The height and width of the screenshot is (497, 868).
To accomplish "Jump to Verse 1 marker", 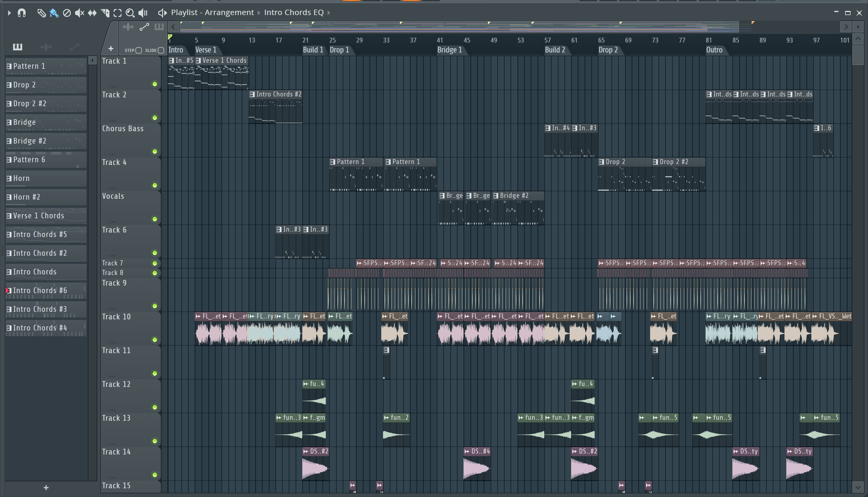I will 206,50.
